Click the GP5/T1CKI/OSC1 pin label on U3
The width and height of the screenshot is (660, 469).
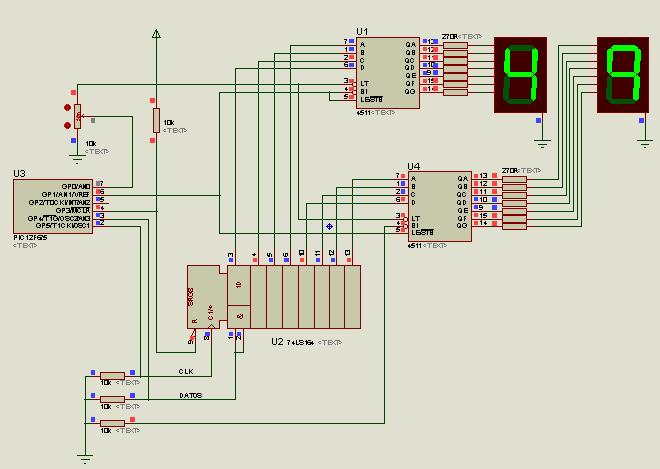(63, 226)
